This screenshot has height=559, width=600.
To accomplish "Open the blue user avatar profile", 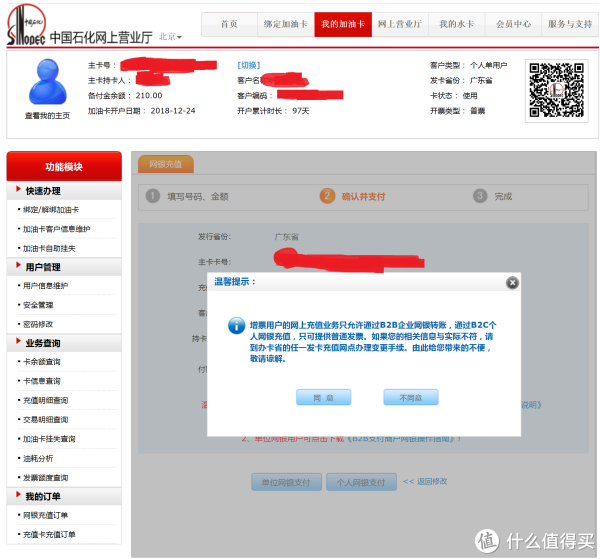I will 47,81.
